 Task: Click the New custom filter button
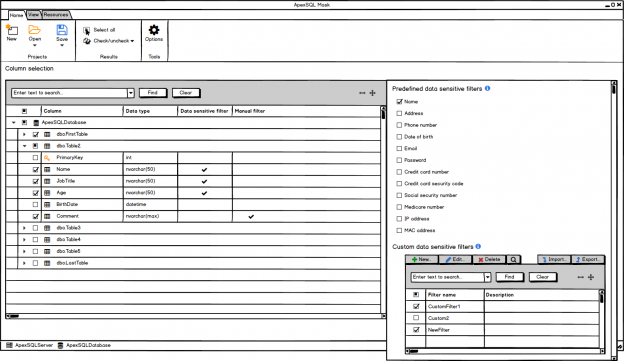(x=422, y=260)
